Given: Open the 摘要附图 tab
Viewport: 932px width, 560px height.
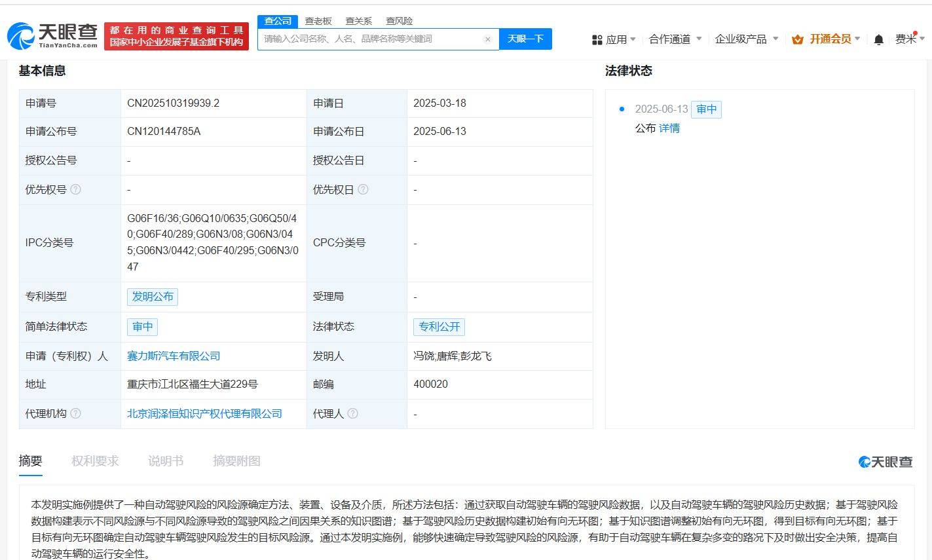Looking at the screenshot, I should point(237,460).
